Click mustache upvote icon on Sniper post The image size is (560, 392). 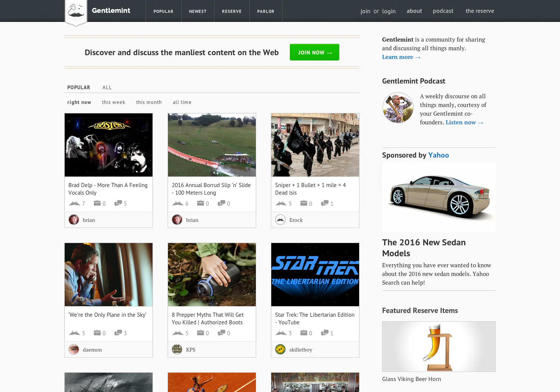[x=281, y=203]
